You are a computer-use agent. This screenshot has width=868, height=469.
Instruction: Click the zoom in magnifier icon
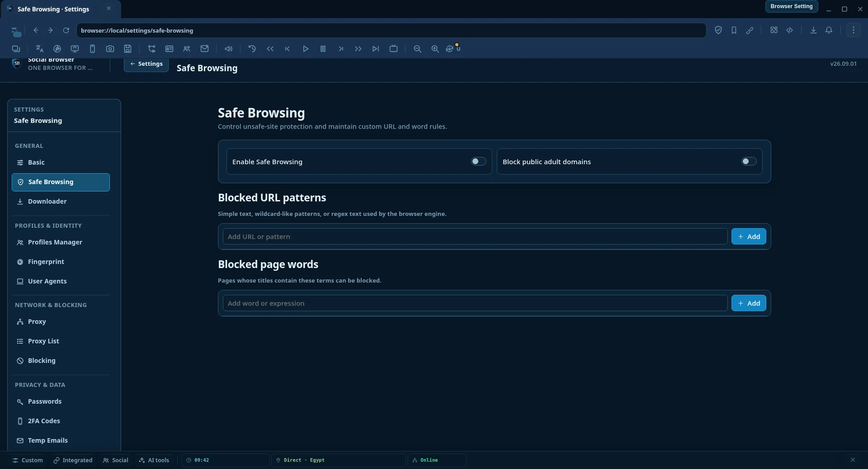pos(435,49)
